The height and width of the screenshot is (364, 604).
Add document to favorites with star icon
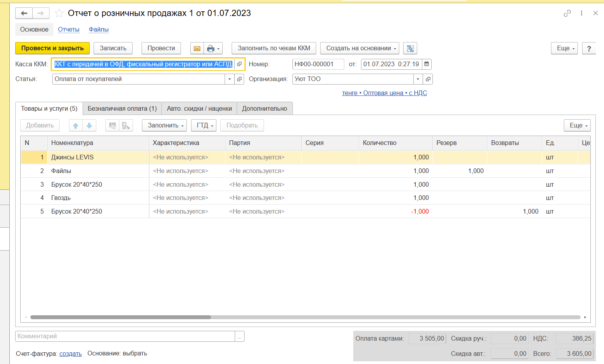tap(59, 13)
